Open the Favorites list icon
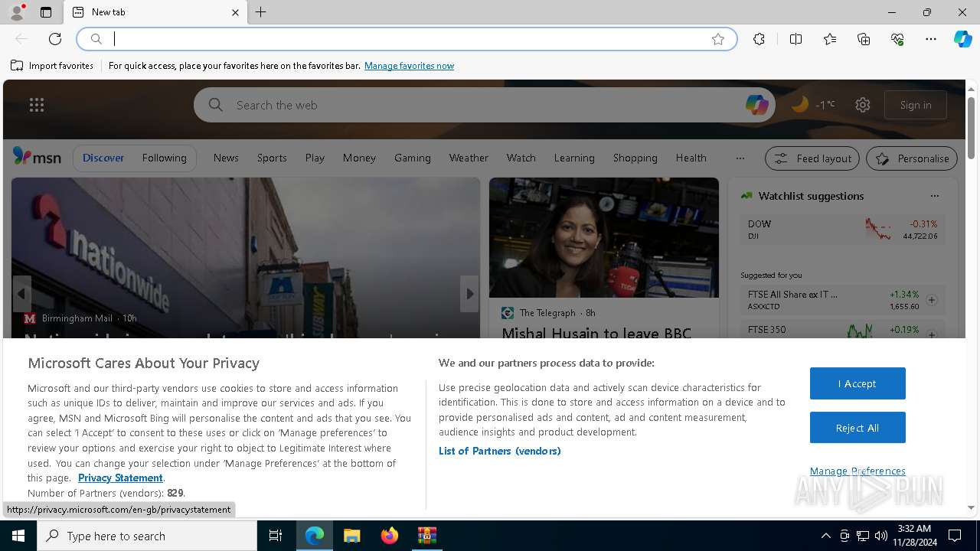This screenshot has width=980, height=551. pos(830,39)
